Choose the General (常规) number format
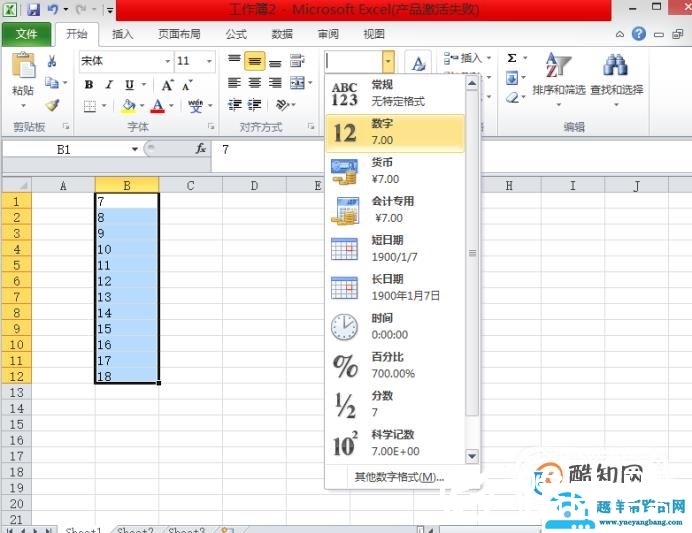This screenshot has width=692, height=533. [x=395, y=94]
